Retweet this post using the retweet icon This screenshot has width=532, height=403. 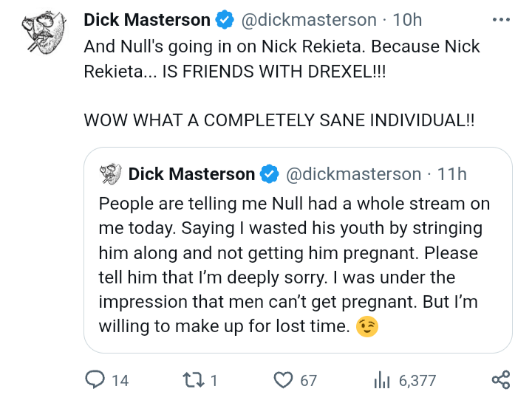(x=192, y=379)
